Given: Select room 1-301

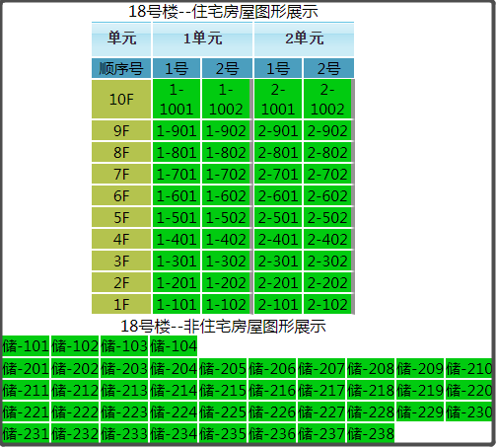Looking at the screenshot, I should pos(177,261).
